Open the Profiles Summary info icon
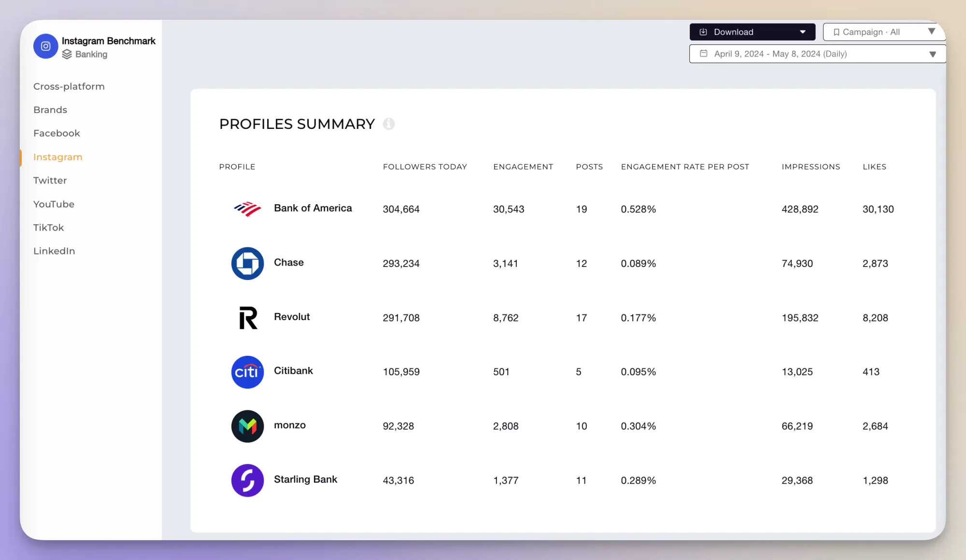 point(389,124)
